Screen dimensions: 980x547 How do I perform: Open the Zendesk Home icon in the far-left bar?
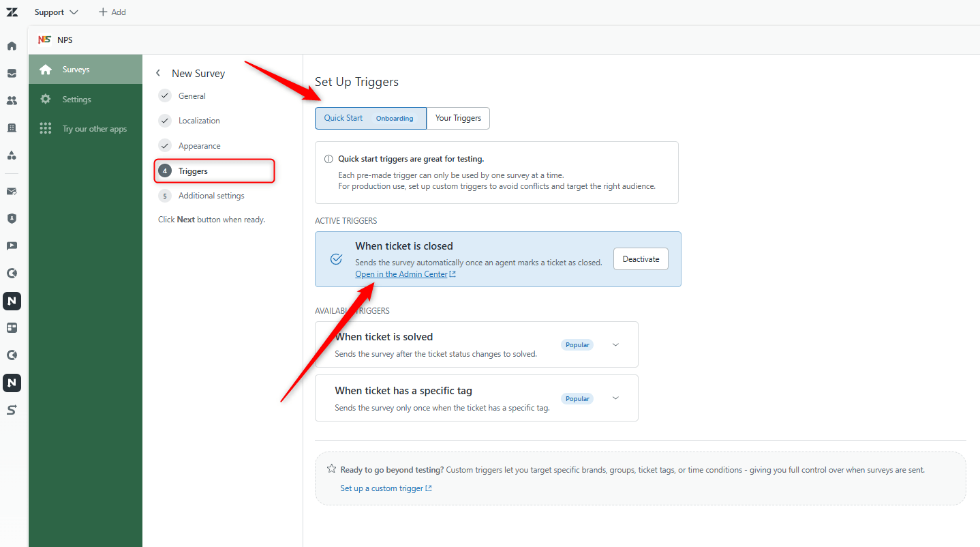tap(12, 46)
